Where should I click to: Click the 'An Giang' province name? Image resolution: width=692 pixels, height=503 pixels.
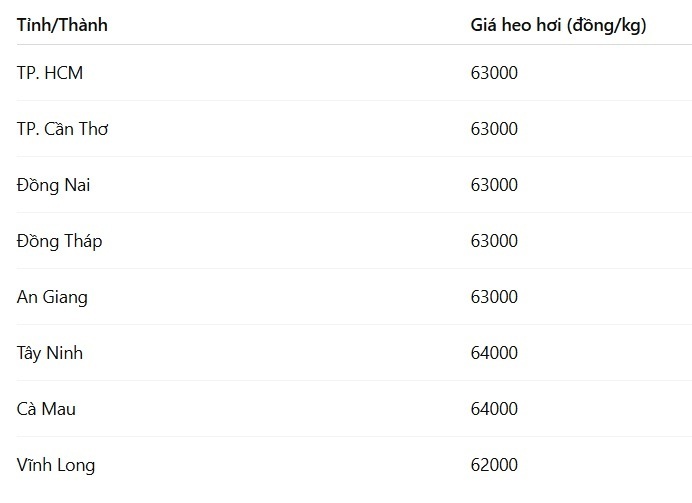tap(52, 297)
